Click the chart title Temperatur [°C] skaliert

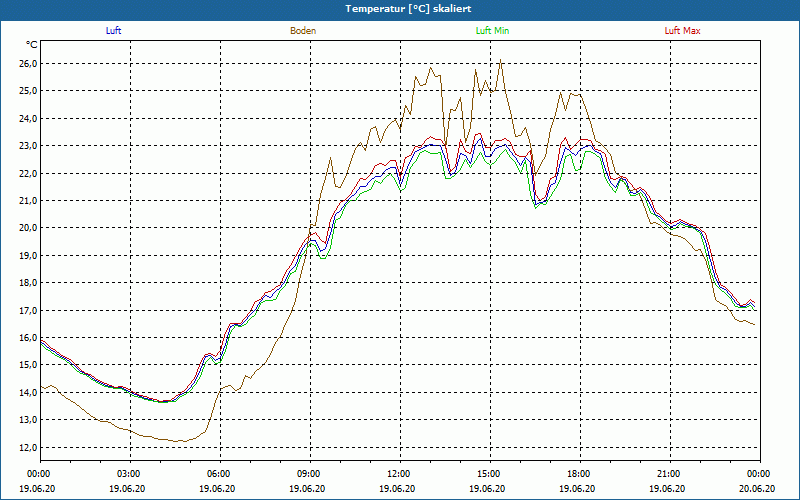(408, 9)
